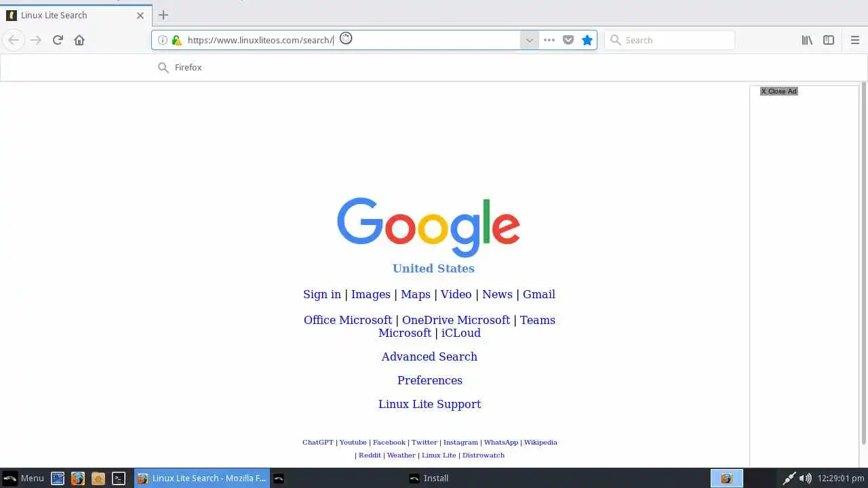Open the Linux Lite Menu button
Image resolution: width=868 pixels, height=488 pixels.
point(23,478)
